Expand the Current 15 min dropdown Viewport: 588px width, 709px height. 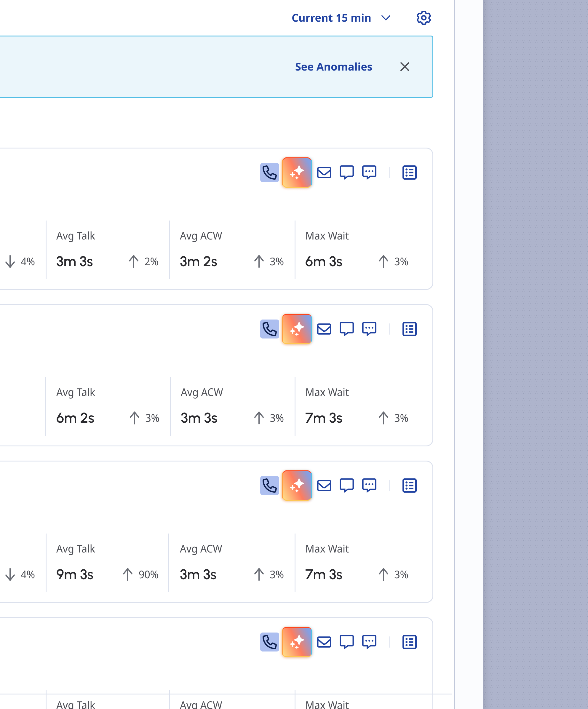click(x=341, y=18)
